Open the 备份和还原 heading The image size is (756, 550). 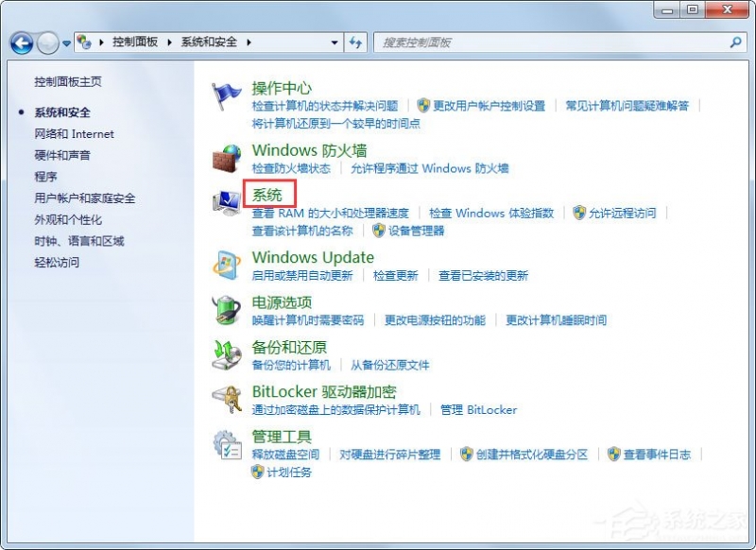[x=289, y=347]
